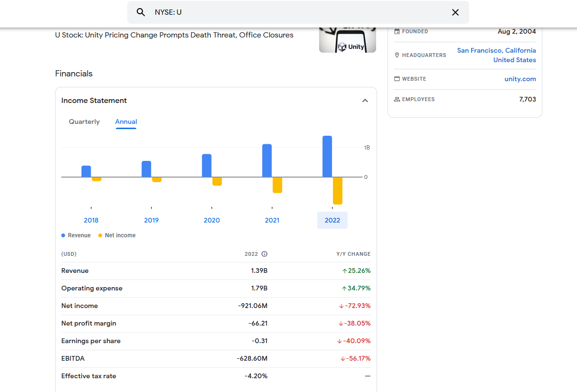The height and width of the screenshot is (392, 577).
Task: Click the Net profit margin row label
Action: (89, 324)
